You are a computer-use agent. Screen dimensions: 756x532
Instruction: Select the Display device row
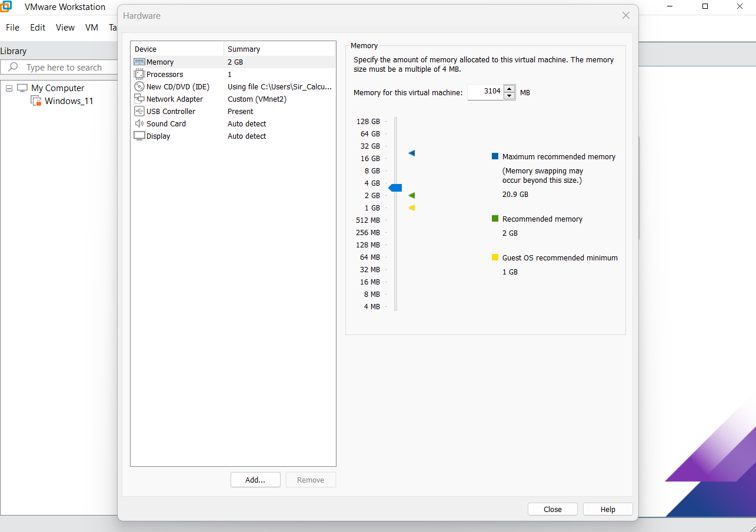tap(233, 136)
